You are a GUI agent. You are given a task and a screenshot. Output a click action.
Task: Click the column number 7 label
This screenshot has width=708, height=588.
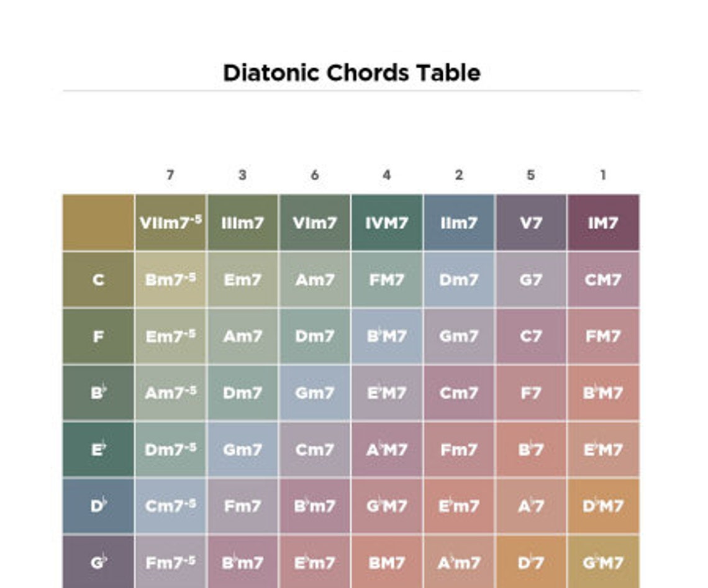tap(170, 175)
